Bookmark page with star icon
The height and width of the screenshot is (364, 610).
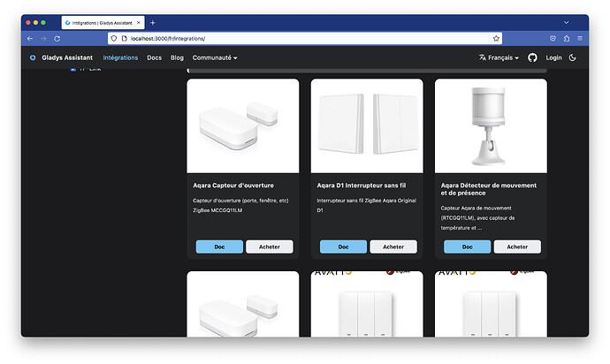[496, 39]
